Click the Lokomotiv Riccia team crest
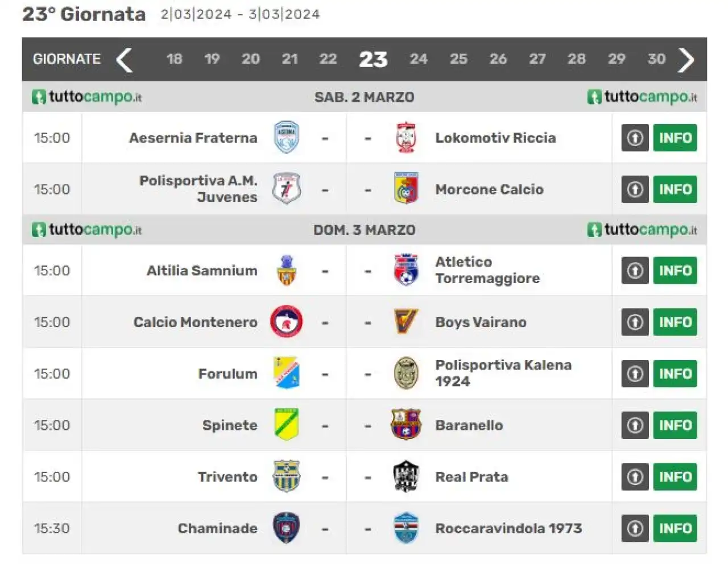The width and height of the screenshot is (728, 564). [x=406, y=138]
